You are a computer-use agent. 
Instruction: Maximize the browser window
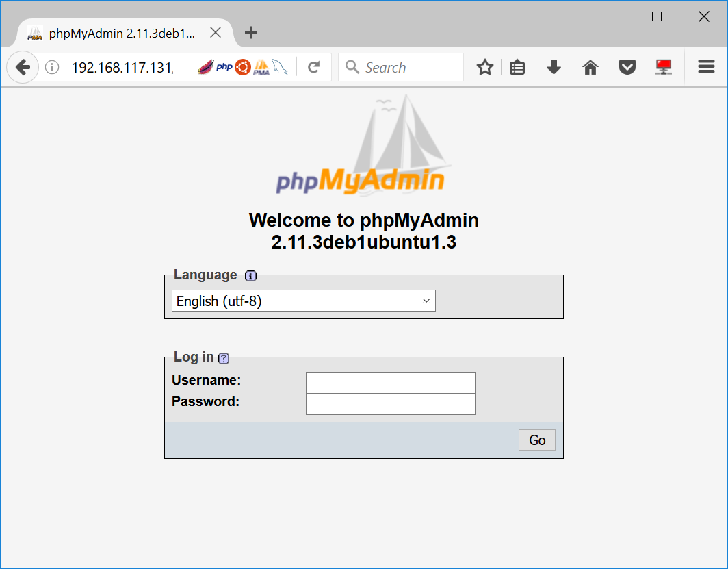pos(657,16)
